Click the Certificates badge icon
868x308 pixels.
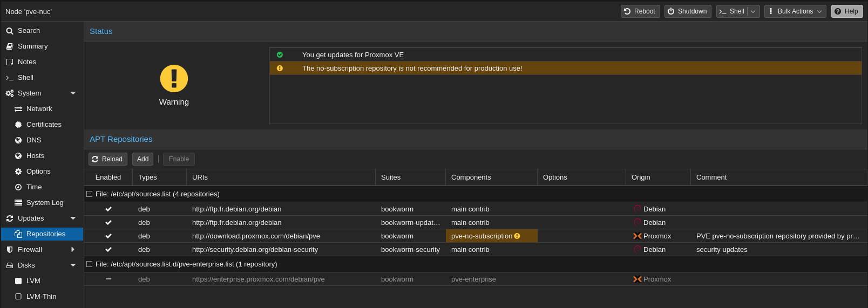click(18, 125)
